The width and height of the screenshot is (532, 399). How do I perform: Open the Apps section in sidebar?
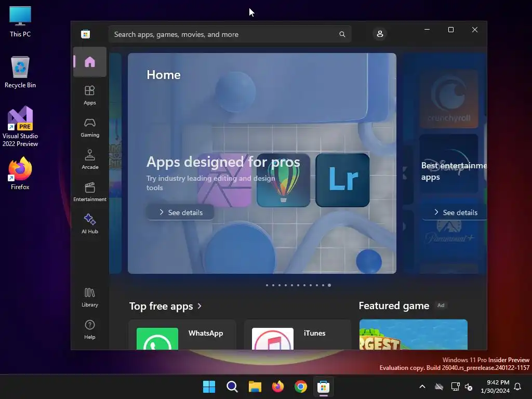pyautogui.click(x=90, y=96)
